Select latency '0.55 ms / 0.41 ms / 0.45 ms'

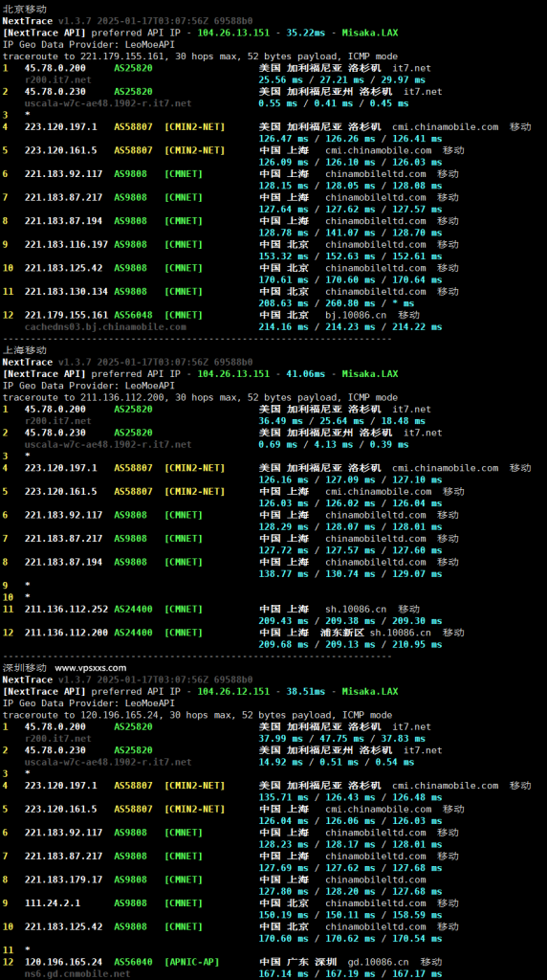[x=334, y=103]
